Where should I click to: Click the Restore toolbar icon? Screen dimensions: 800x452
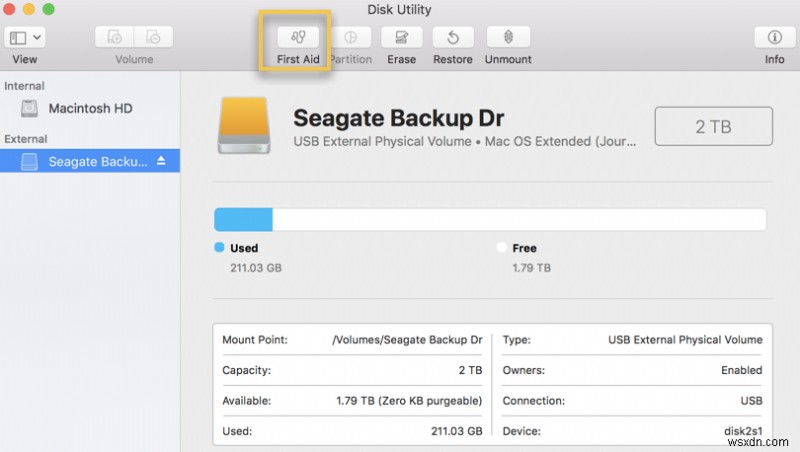pyautogui.click(x=453, y=37)
